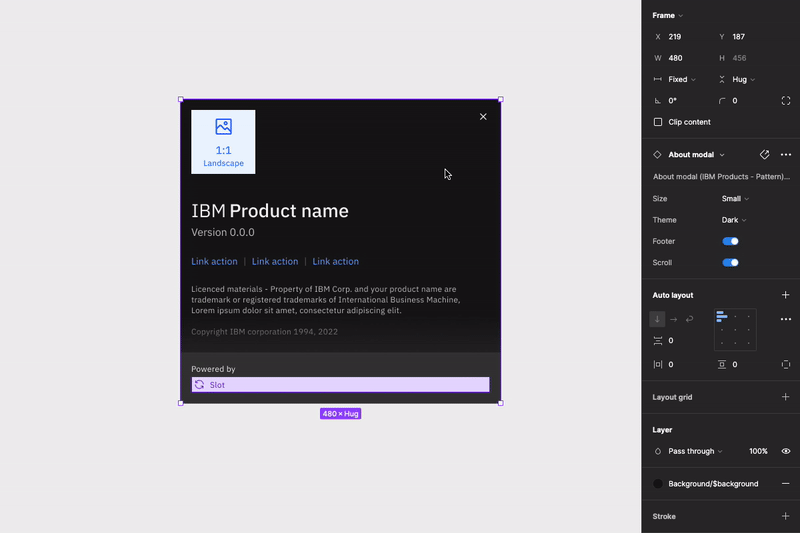Click the 1:1 Landscape image placeholder
Image resolution: width=800 pixels, height=533 pixels.
(x=223, y=142)
